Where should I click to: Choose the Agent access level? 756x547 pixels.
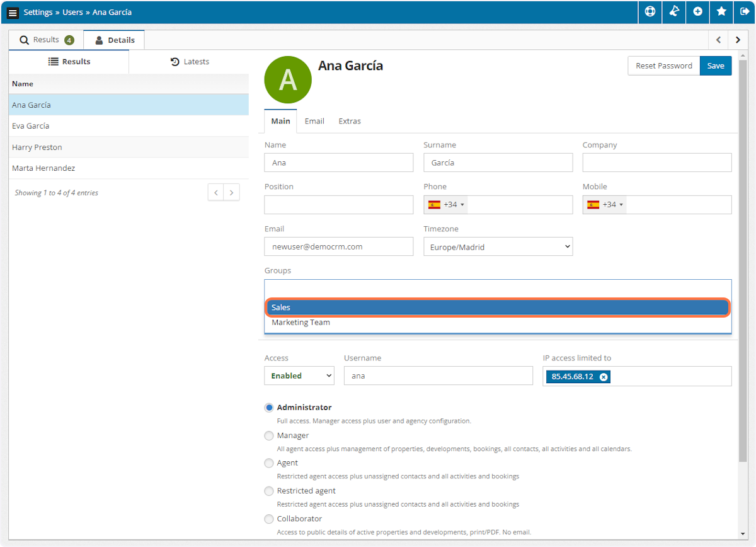click(x=269, y=463)
